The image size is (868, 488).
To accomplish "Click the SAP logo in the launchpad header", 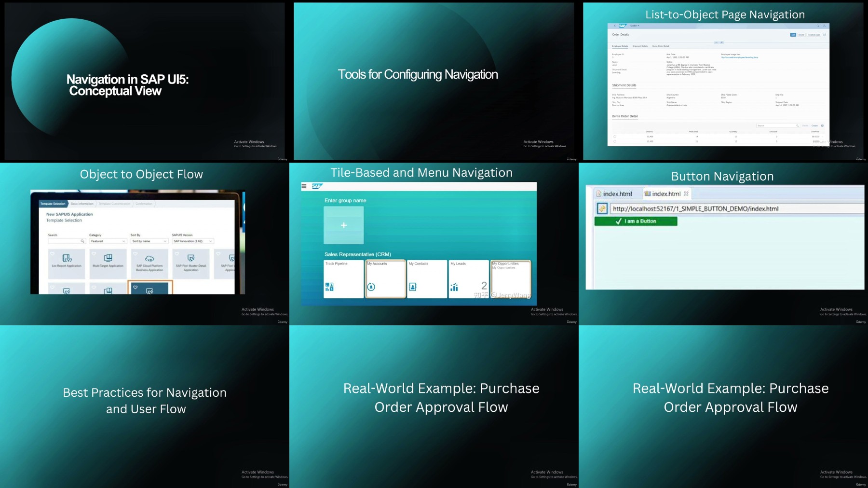I will click(316, 186).
